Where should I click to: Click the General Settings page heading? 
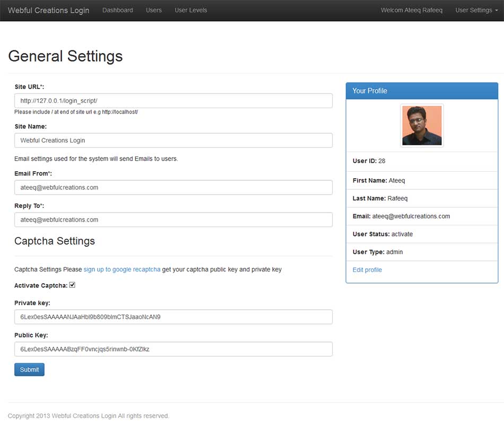pos(65,56)
